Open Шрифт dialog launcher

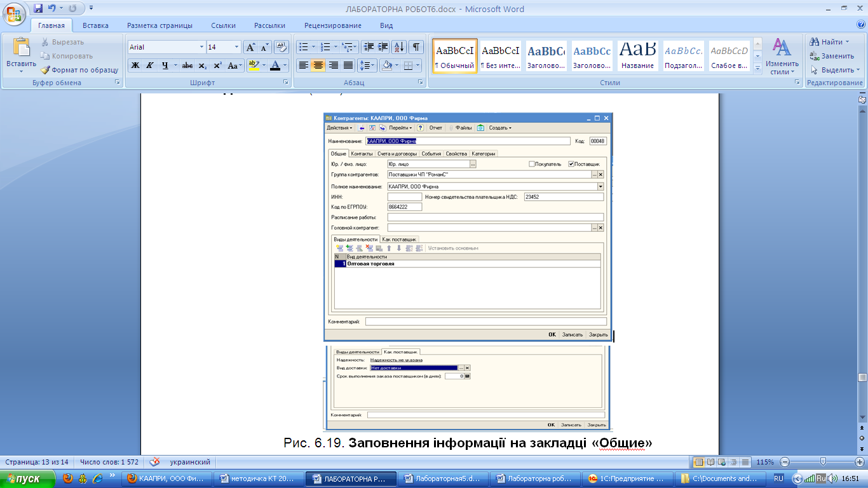pos(285,83)
